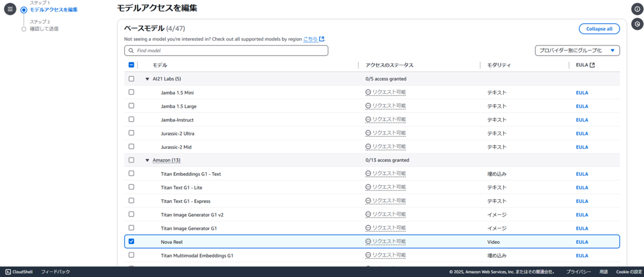The height and width of the screenshot is (277, 644).
Task: Click the info panel icon at top right
Action: [x=637, y=9]
